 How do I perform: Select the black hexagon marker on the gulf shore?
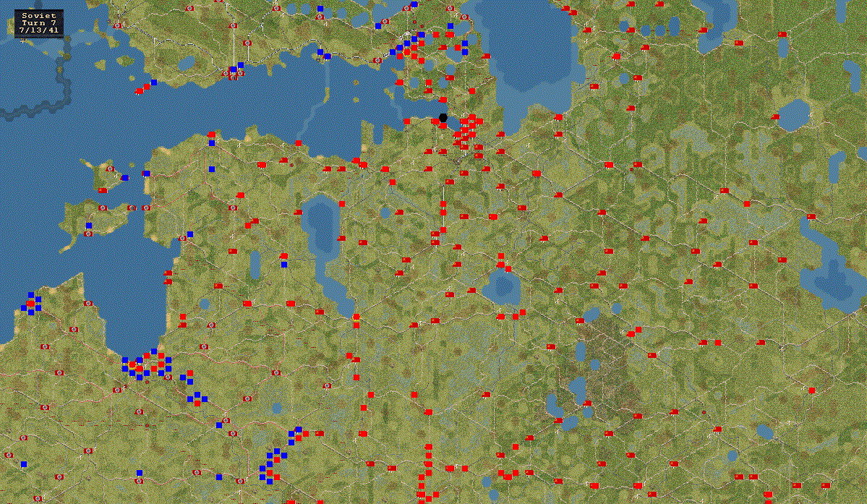[x=443, y=118]
